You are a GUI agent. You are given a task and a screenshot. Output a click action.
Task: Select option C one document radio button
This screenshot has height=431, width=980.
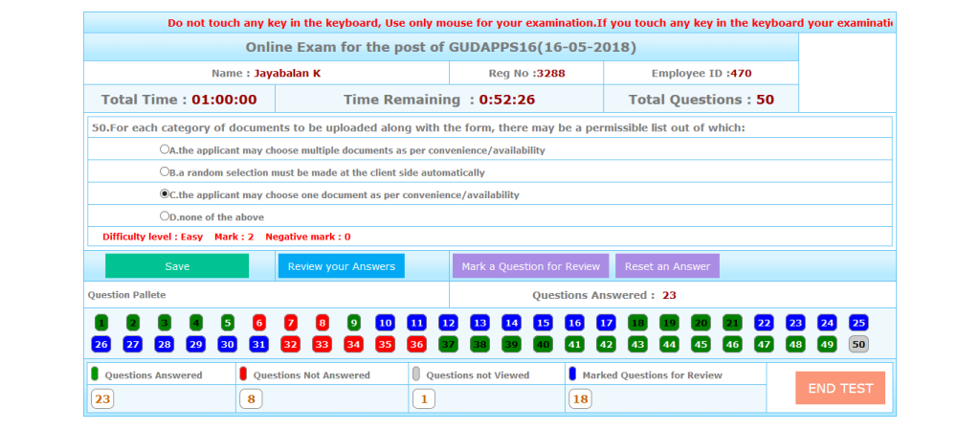165,193
